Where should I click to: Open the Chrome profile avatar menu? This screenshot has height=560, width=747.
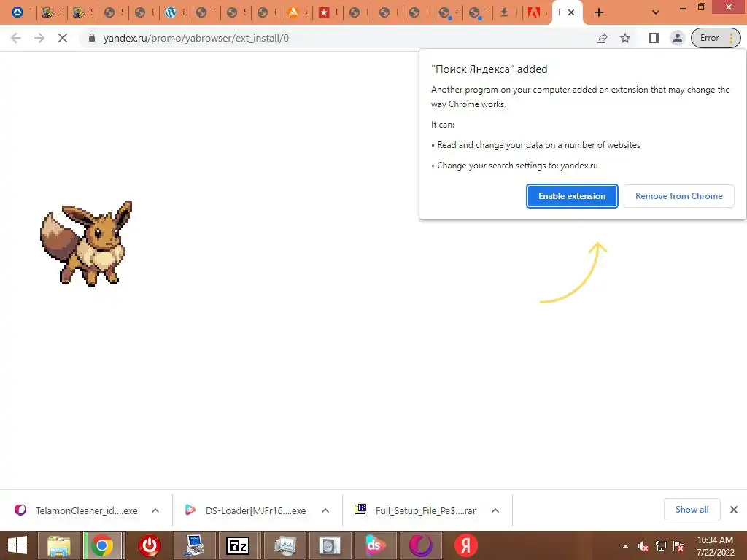(x=677, y=38)
